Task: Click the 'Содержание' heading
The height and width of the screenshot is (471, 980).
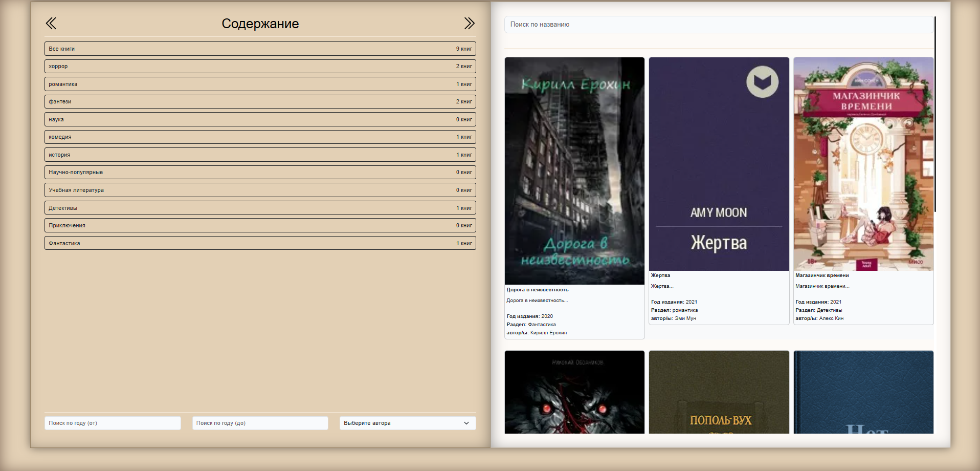Action: [260, 24]
